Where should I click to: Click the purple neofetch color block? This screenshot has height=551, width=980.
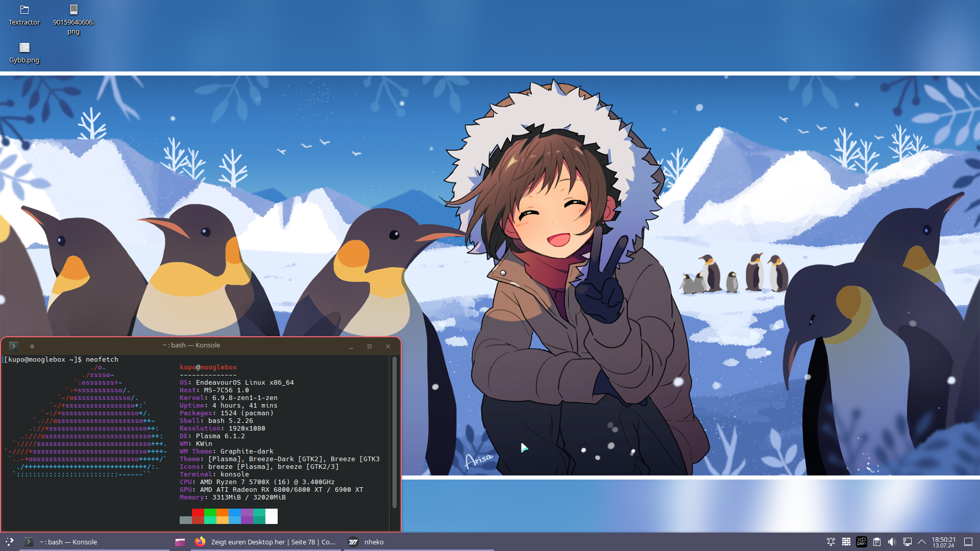point(247,516)
